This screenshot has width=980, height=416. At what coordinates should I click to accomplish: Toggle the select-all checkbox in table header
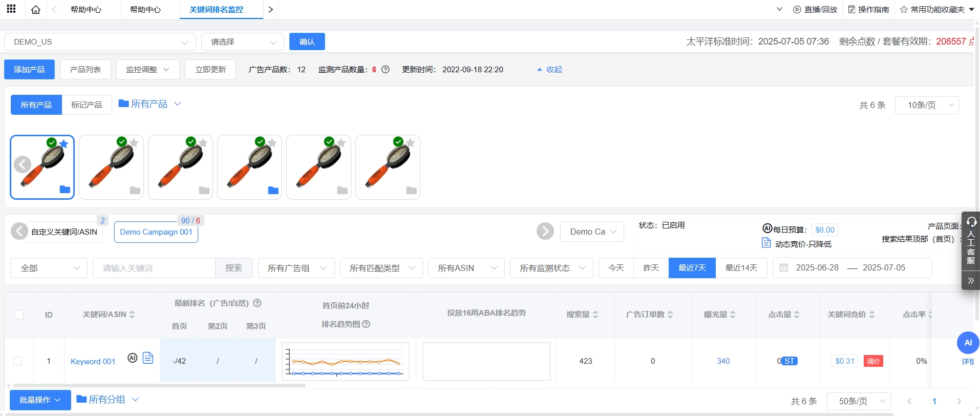coord(19,315)
